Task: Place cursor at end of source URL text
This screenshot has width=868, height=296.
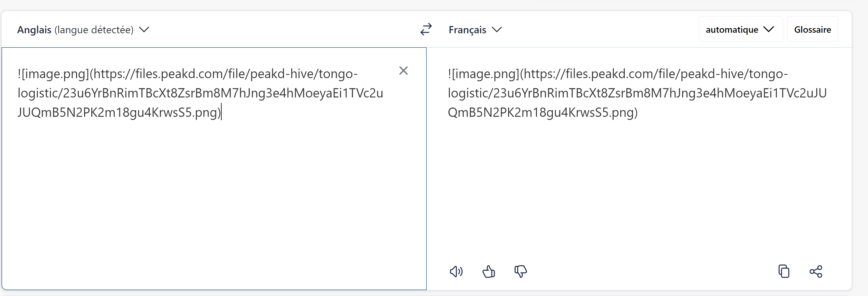Action: tap(221, 112)
